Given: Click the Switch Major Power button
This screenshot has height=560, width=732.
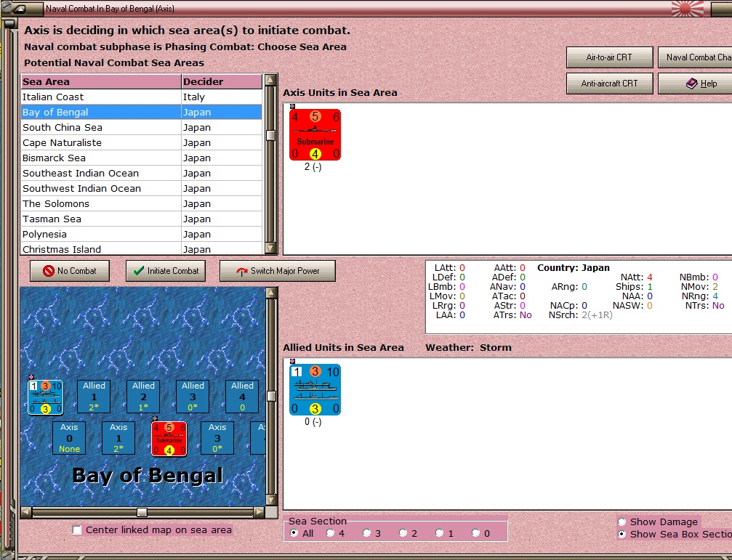Looking at the screenshot, I should tap(277, 271).
